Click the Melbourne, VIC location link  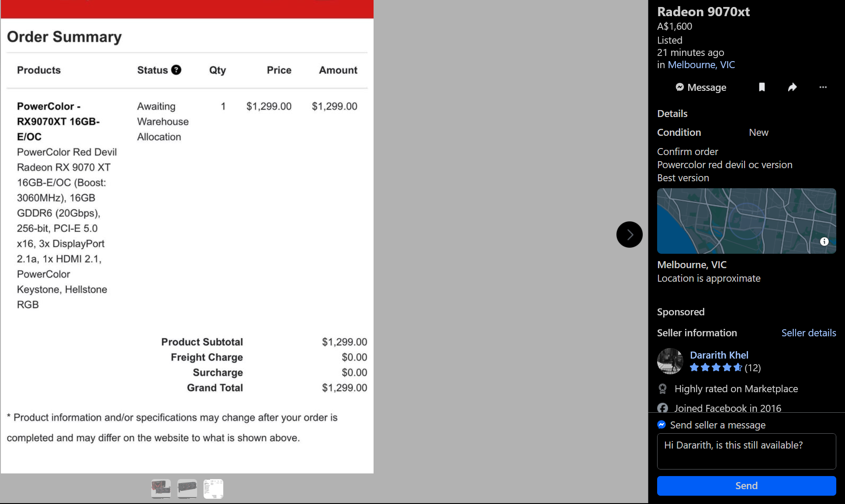click(701, 65)
